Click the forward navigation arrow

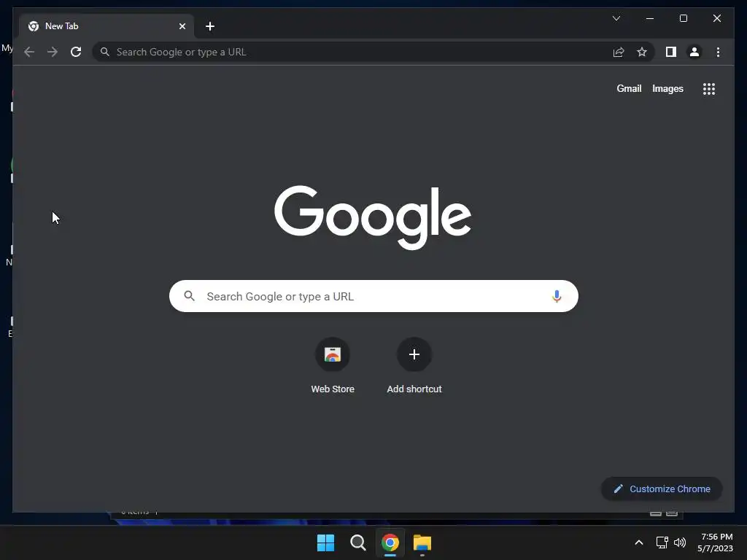pyautogui.click(x=53, y=52)
